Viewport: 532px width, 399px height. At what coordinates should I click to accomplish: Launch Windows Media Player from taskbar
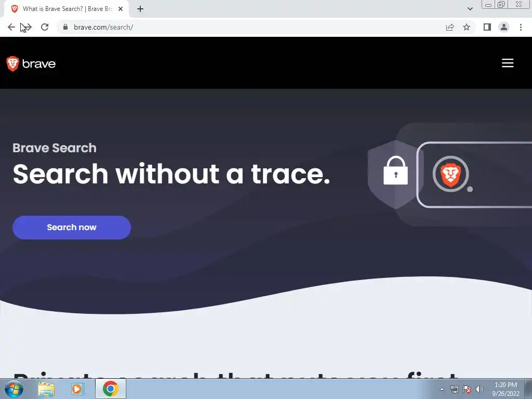[78, 389]
